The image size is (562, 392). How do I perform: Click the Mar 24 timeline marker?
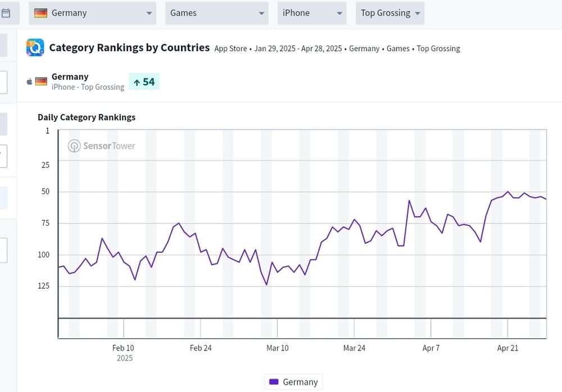354,348
